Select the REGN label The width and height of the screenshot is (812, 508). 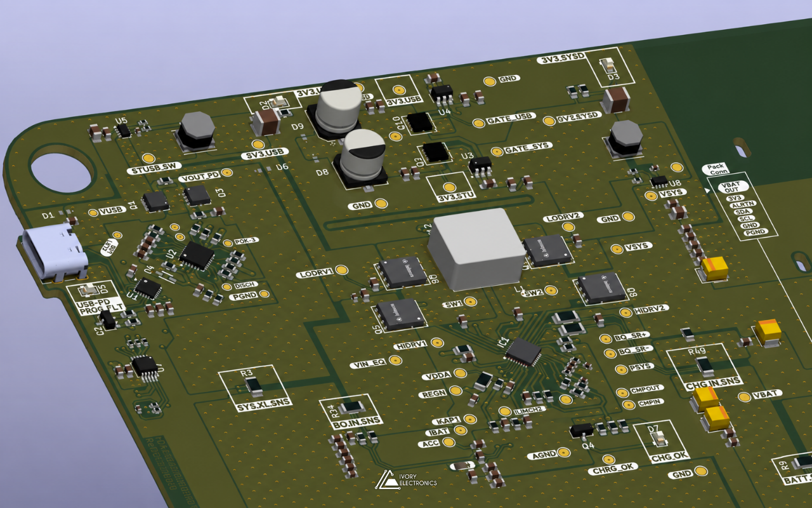(x=433, y=394)
